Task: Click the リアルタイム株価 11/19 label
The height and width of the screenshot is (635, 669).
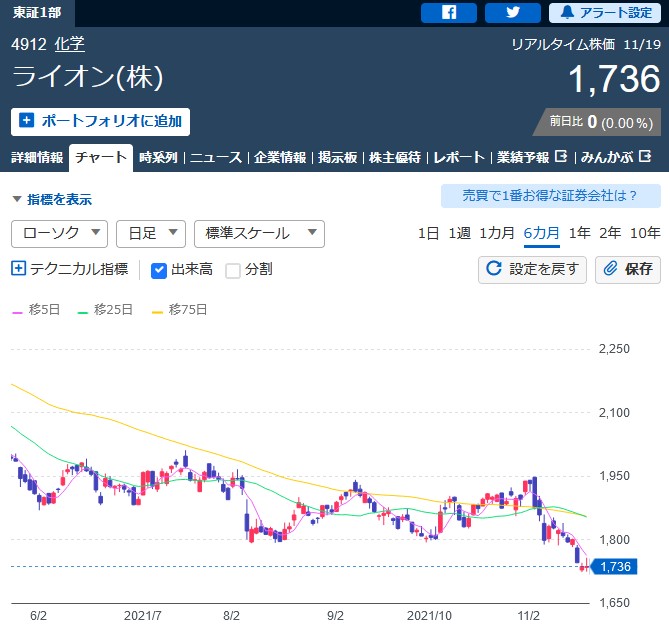Action: pyautogui.click(x=586, y=44)
